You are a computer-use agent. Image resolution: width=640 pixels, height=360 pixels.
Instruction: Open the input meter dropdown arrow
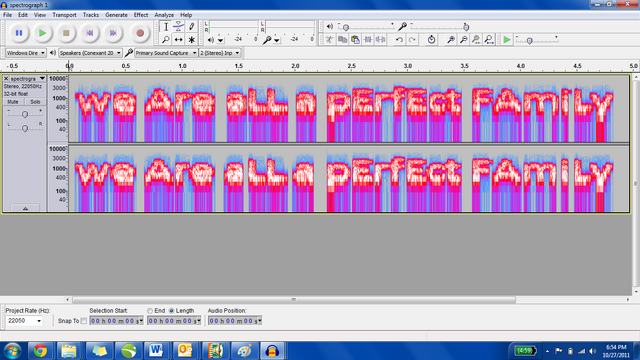point(277,40)
